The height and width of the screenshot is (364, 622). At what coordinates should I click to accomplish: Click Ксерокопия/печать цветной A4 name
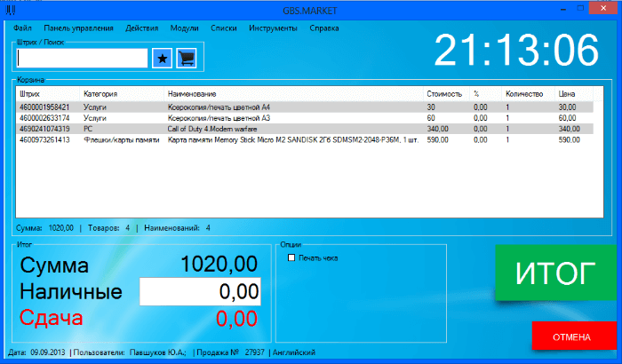point(219,107)
